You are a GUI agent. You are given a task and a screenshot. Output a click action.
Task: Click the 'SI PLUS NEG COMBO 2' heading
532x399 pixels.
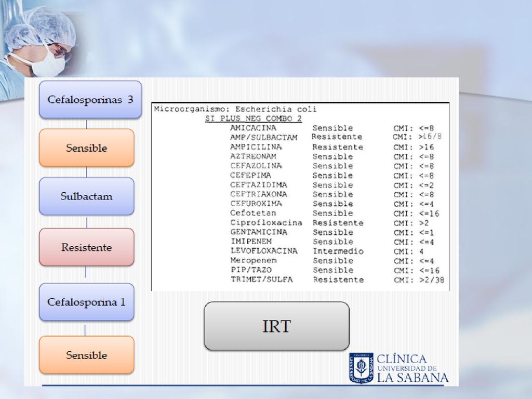254,118
